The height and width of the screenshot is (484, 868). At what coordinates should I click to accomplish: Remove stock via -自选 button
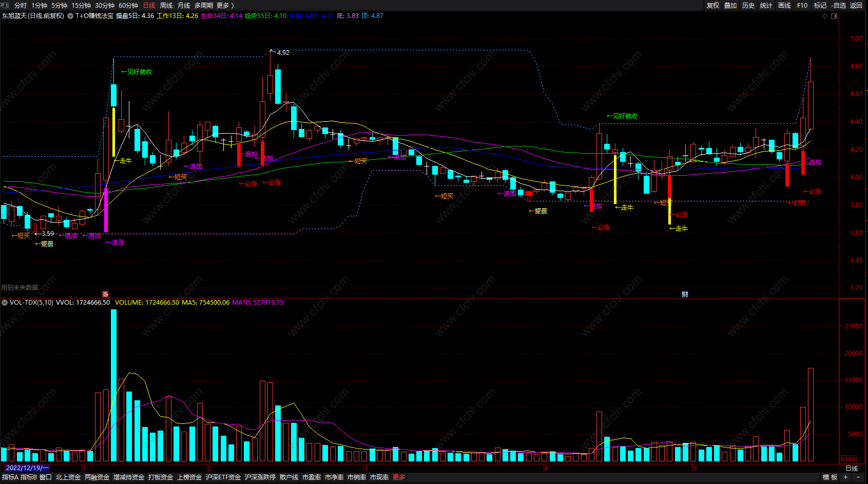pos(839,6)
